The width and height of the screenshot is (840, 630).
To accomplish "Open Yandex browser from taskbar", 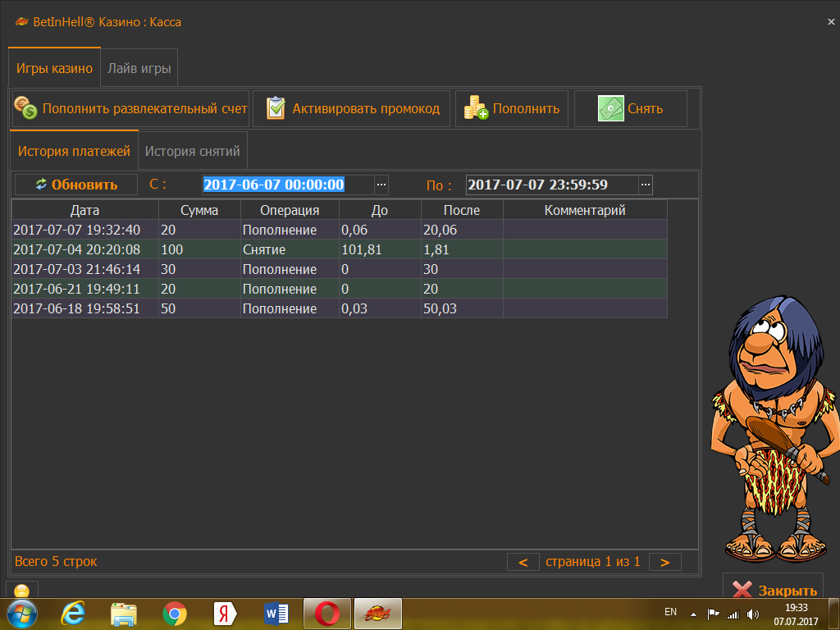I will 225,614.
